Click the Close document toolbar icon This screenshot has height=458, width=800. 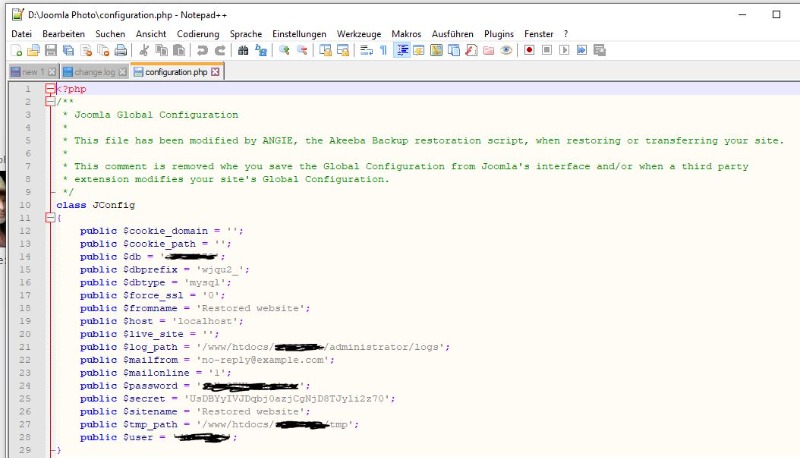coord(86,50)
